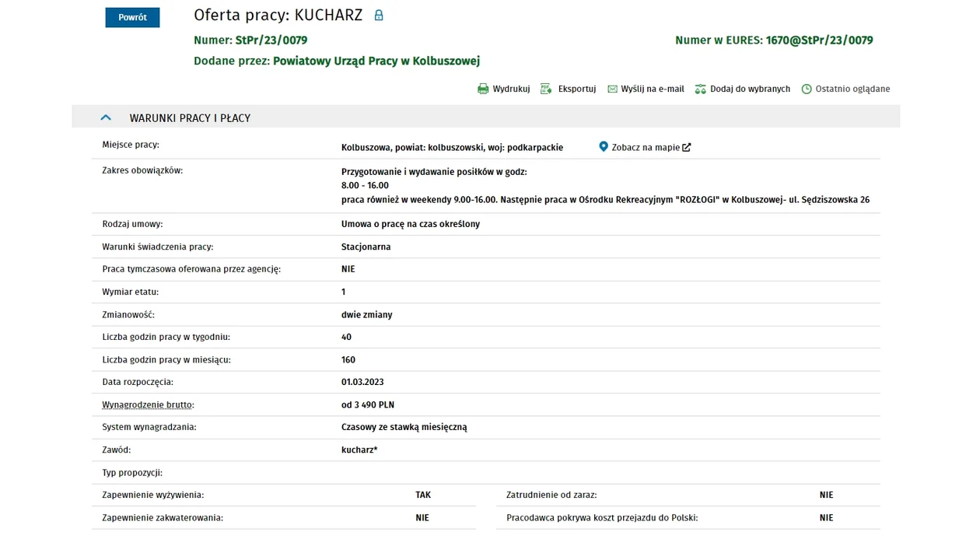Click the Oferta pracy: KUCHARZ heading

click(x=278, y=15)
